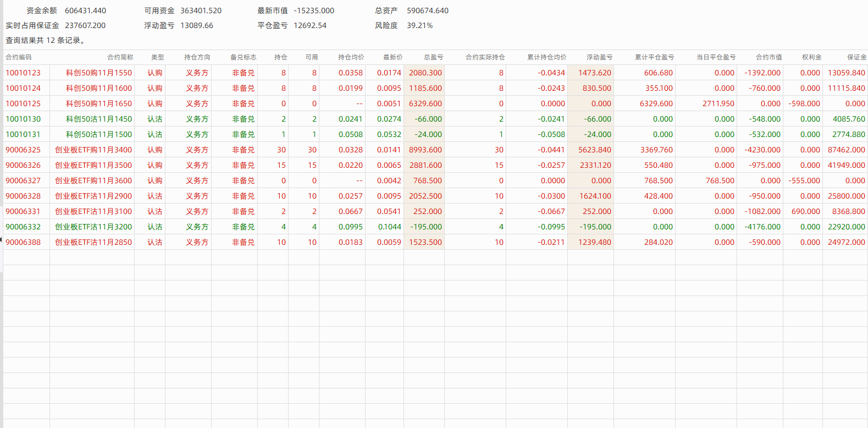The image size is (868, 428).
Task: Click the 权利金 value 690.000
Action: (x=805, y=211)
